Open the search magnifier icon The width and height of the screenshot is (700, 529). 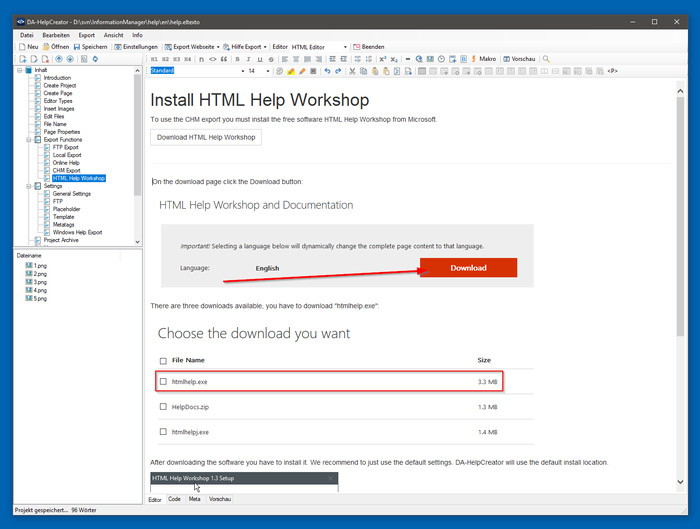coord(546,59)
